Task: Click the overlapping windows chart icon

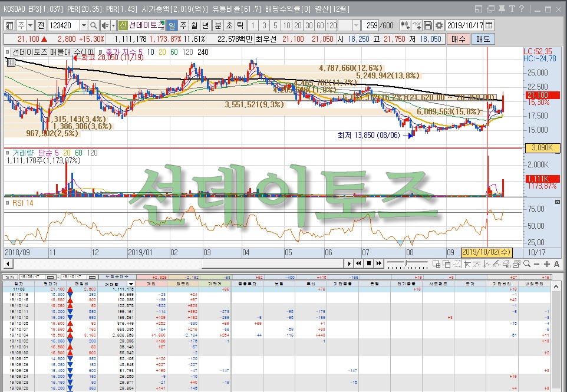Action: tap(446, 264)
